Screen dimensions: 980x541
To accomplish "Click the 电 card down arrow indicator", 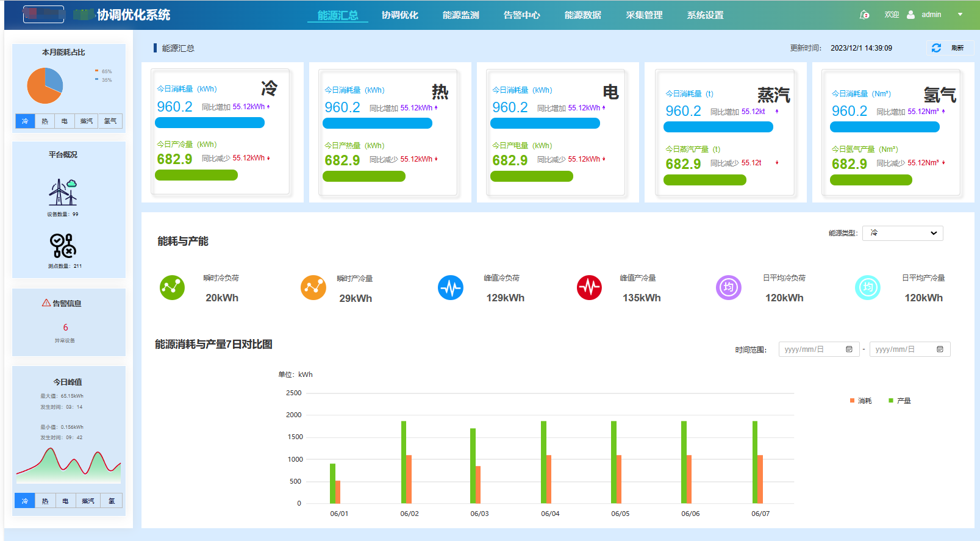I will (604, 159).
